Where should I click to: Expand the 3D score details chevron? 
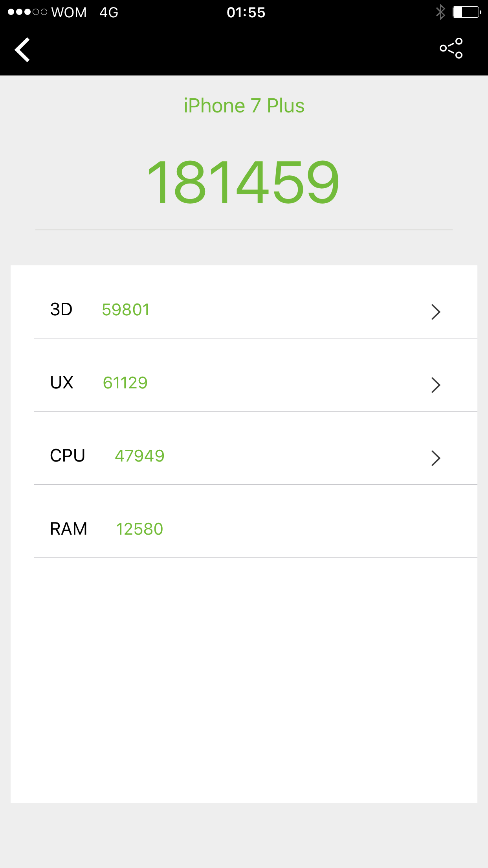435,312
